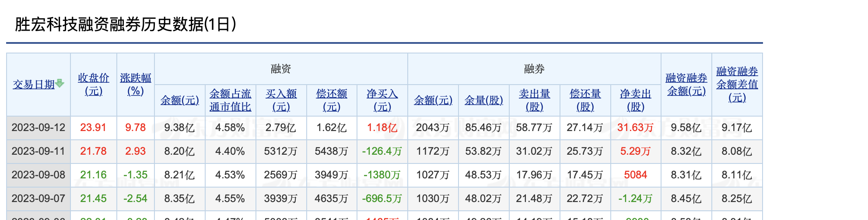The image size is (868, 220).
Task: Sort by 净卖出(股) header
Action: click(x=636, y=100)
